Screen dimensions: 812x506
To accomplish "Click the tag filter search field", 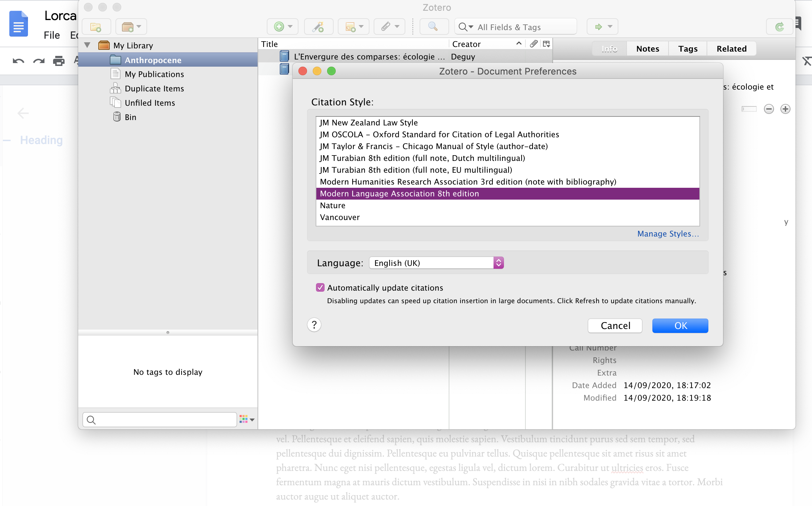I will pos(160,420).
